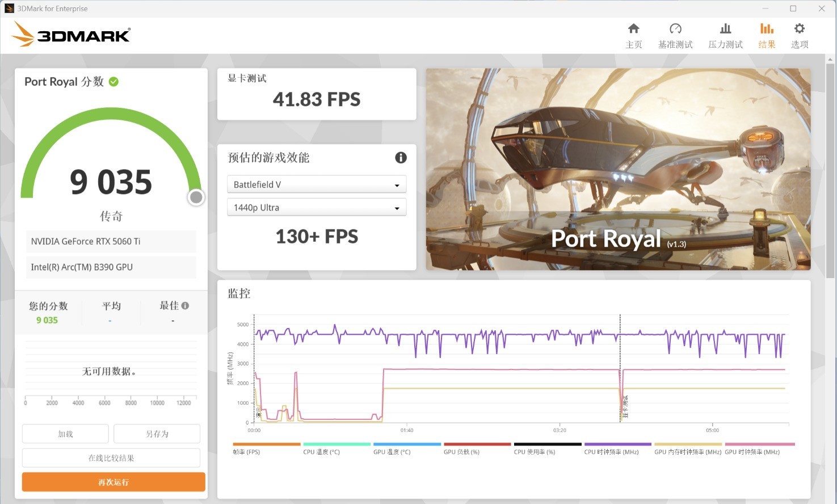Toggle the GPU 温度 series in the legend
The height and width of the screenshot is (504, 837).
click(392, 451)
